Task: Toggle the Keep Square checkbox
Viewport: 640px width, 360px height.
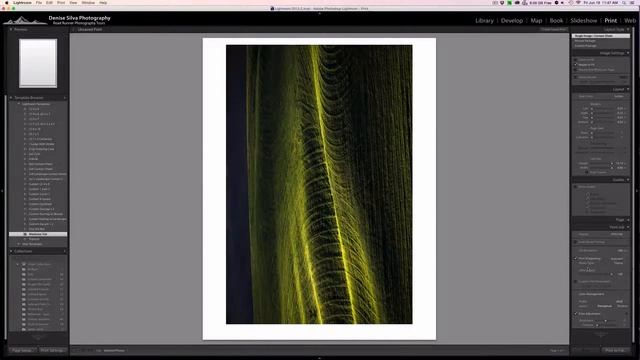Action: coord(587,173)
